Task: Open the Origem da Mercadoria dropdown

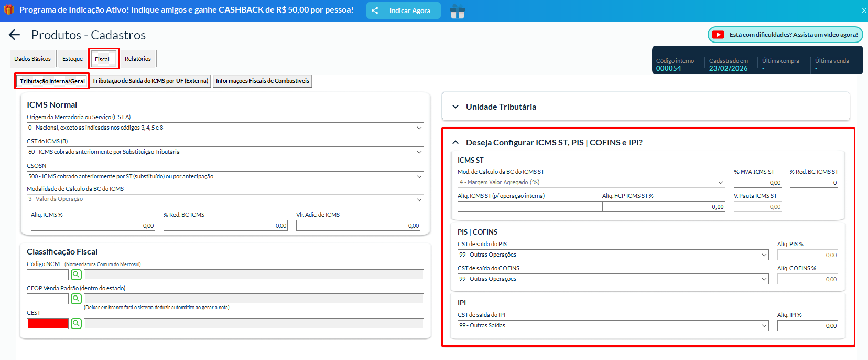Action: click(225, 128)
